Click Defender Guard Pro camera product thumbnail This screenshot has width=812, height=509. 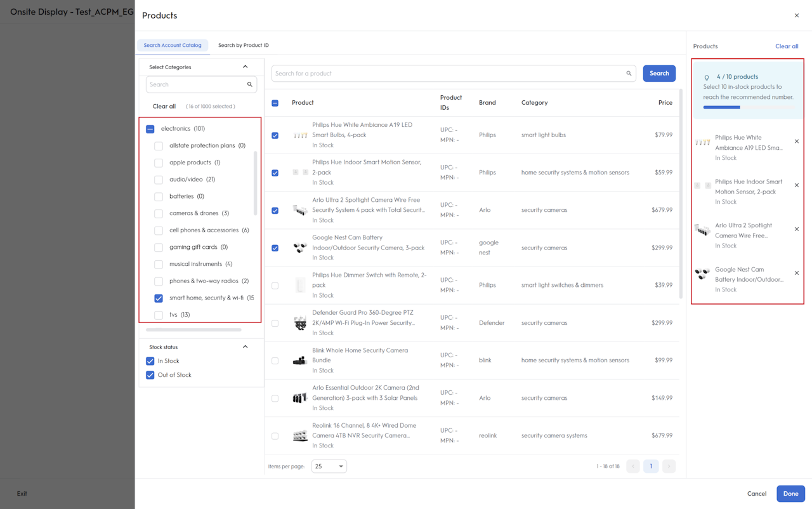coord(300,323)
